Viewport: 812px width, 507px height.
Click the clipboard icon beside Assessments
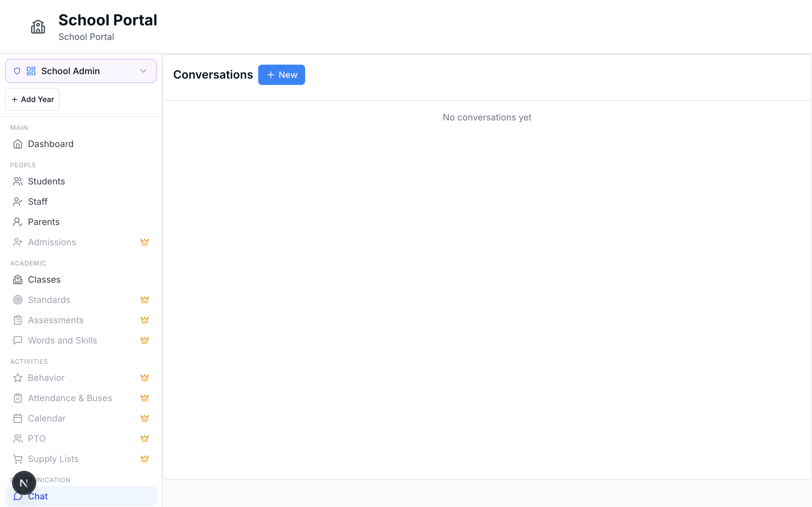click(x=18, y=320)
